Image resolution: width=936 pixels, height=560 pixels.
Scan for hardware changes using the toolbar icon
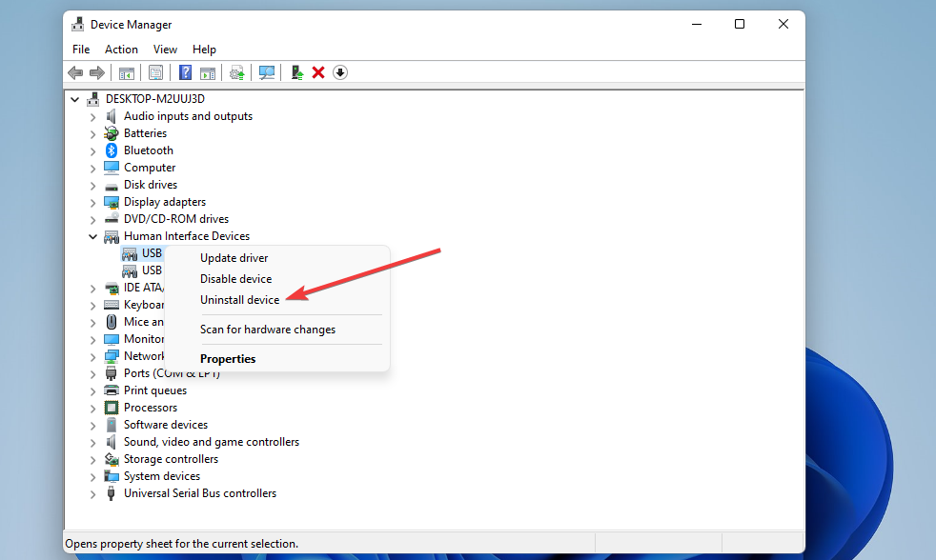[x=267, y=72]
